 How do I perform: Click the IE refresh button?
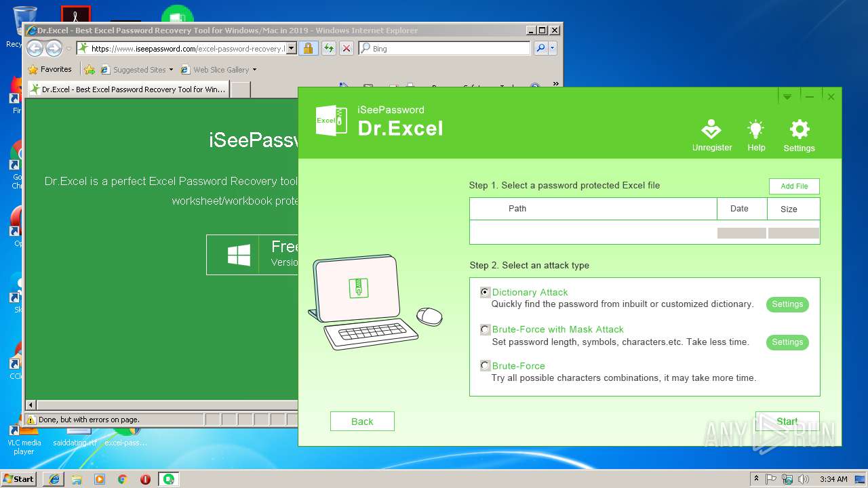tap(328, 48)
